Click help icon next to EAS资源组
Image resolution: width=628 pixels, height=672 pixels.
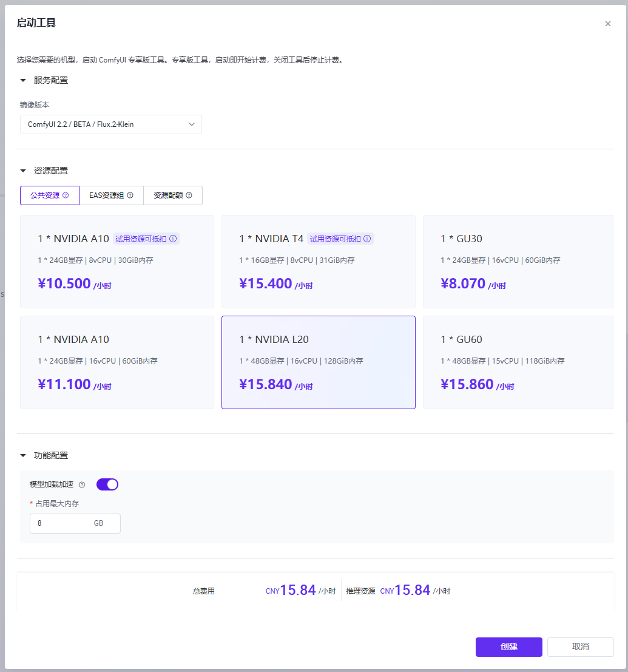(x=130, y=195)
